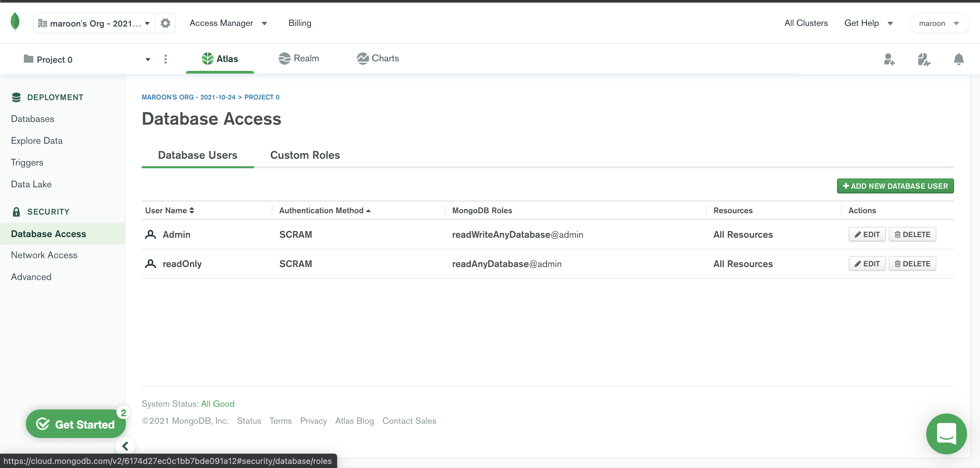Open organization settings gear icon
Viewport: 980px width, 468px height.
[x=165, y=23]
